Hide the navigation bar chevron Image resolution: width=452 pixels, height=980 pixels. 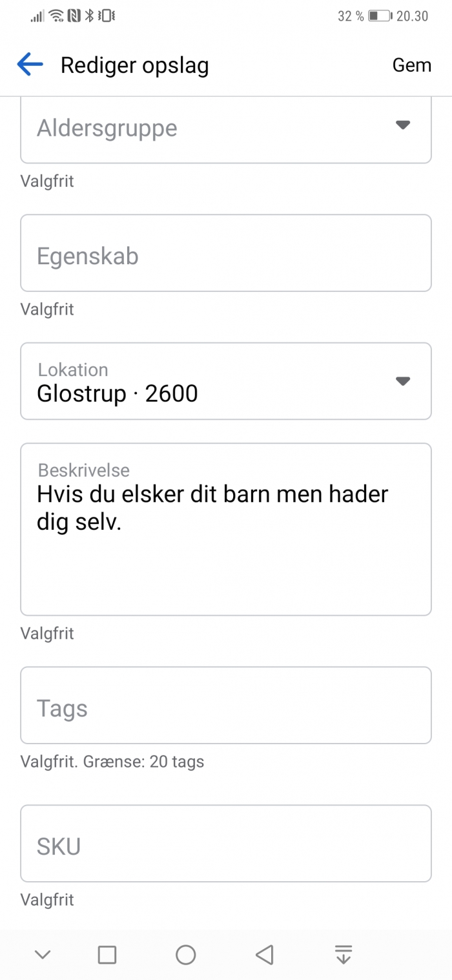[43, 954]
